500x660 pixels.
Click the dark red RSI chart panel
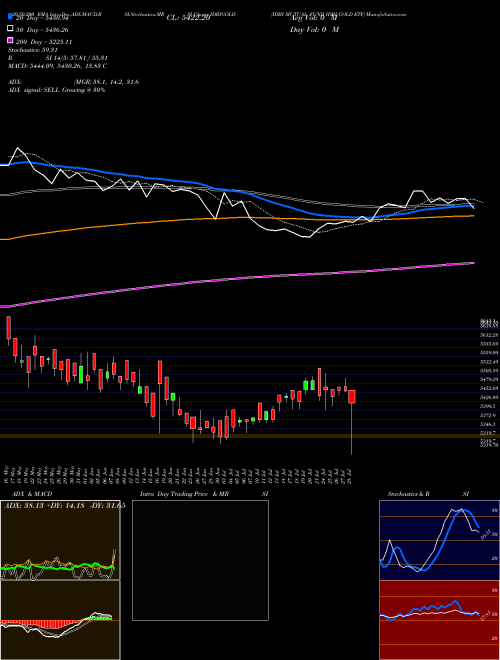pyautogui.click(x=439, y=620)
